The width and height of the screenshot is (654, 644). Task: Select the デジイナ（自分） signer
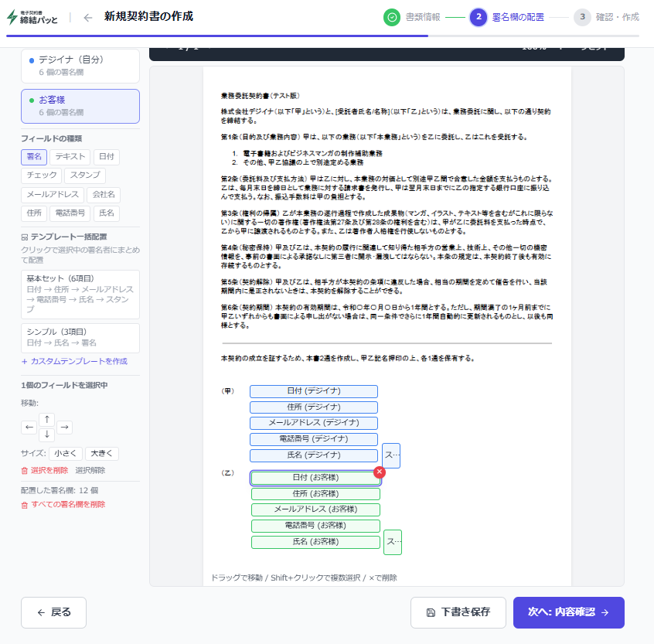coord(80,65)
